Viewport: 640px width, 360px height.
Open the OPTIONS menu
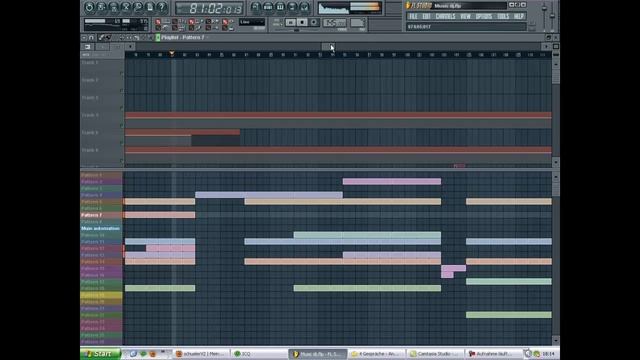pyautogui.click(x=484, y=16)
